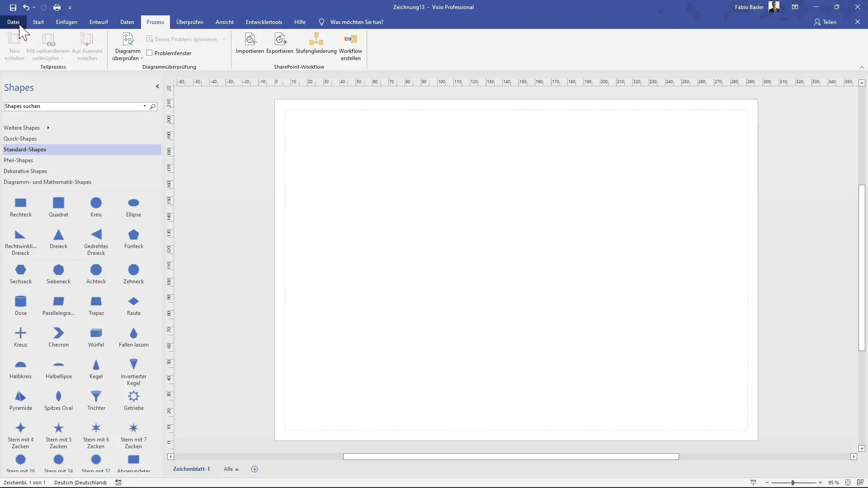Pick the Dreieck shape
This screenshot has height=488, width=868.
tap(59, 239)
